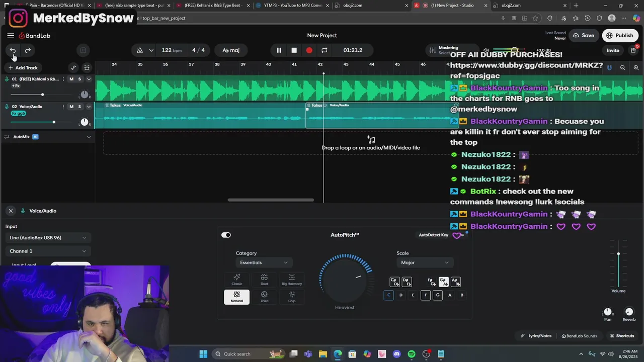Screen dimensions: 644x362
Task: Open track 02 three-dot menu
Action: 63,107
